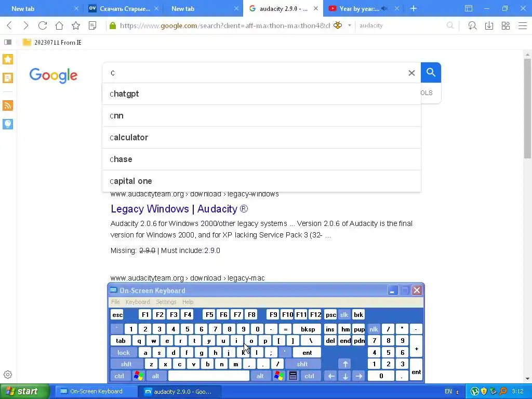This screenshot has width=532, height=399.
Task: Select the chatgpt suggestion
Action: [x=262, y=94]
